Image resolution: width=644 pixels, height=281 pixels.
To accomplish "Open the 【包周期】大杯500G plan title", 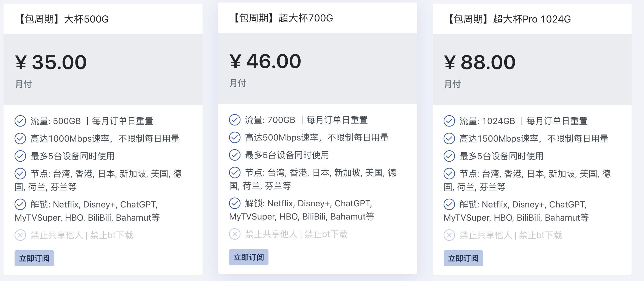I will tap(63, 19).
